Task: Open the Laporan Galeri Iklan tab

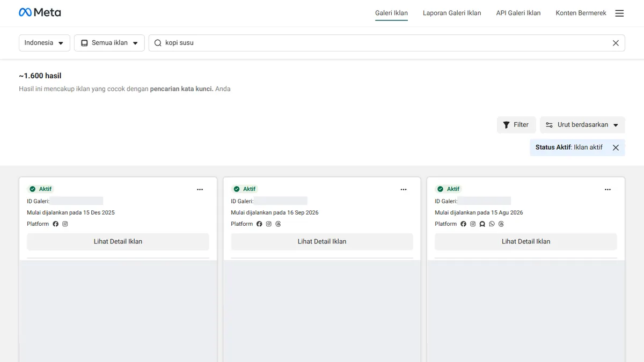Action: point(452,13)
